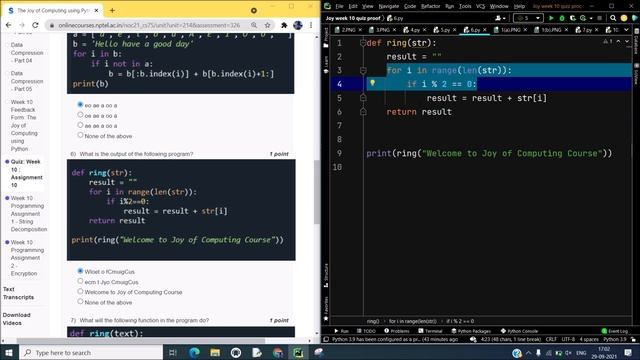This screenshot has width=640, height=360.
Task: Select 'None of the above' for question 6
Action: (80, 302)
